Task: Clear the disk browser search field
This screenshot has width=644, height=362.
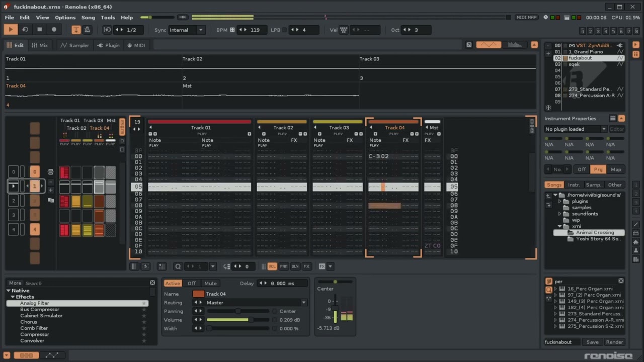Action: (x=621, y=281)
